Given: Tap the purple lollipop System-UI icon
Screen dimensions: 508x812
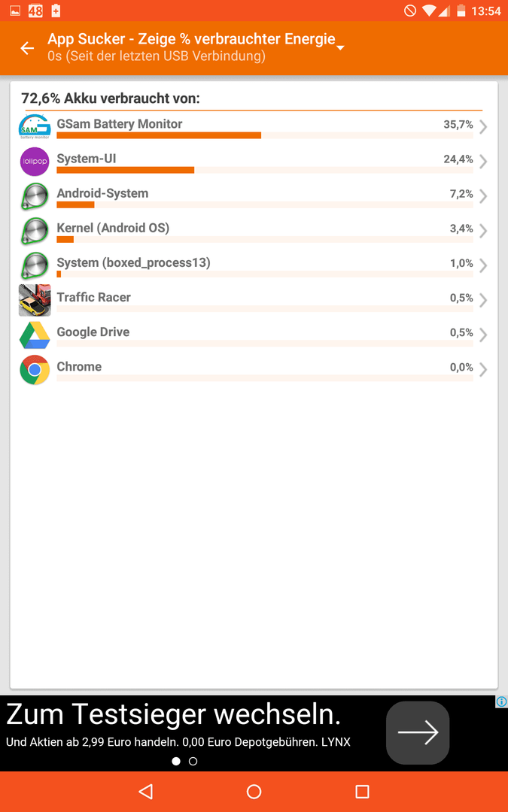Looking at the screenshot, I should click(x=35, y=162).
